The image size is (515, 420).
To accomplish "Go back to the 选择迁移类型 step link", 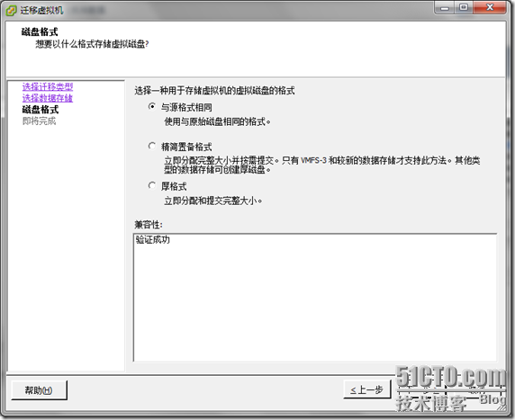I will tap(48, 87).
